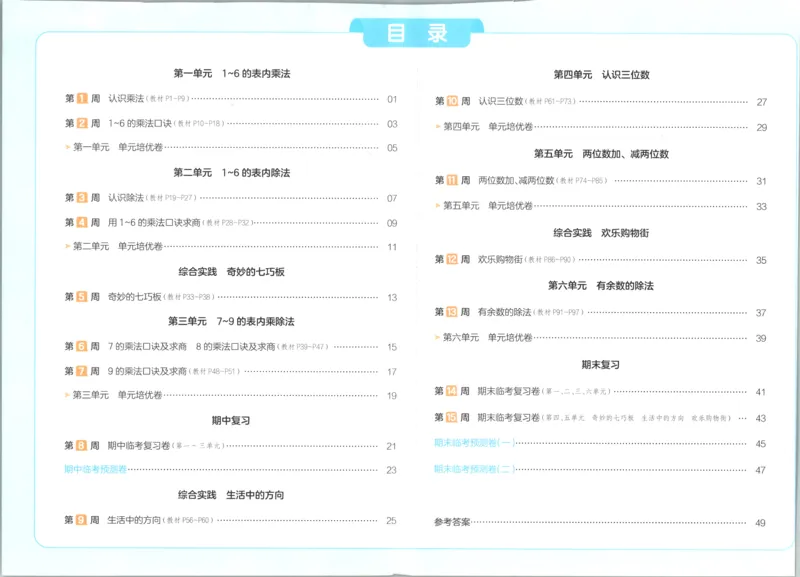This screenshot has height=577, width=800.
Task: Select the 期中复习 heading
Action: pyautogui.click(x=231, y=420)
